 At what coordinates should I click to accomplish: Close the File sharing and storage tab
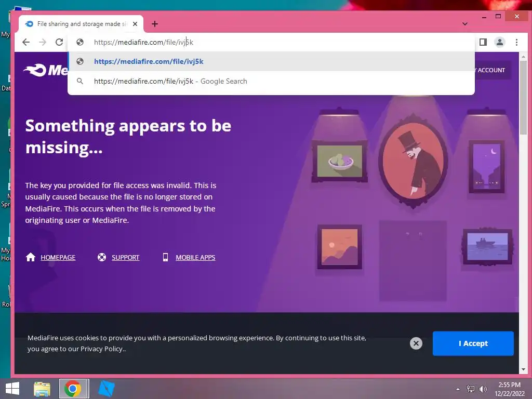point(135,24)
